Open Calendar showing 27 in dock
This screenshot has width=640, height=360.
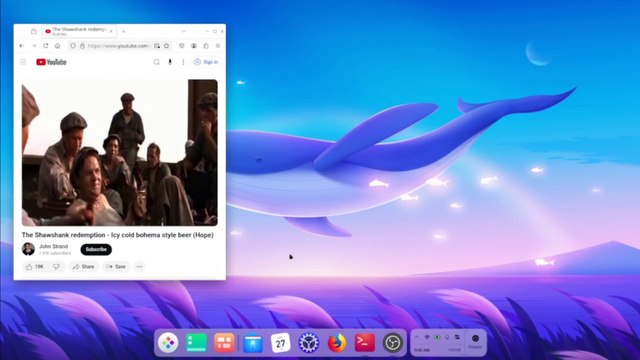click(x=281, y=342)
